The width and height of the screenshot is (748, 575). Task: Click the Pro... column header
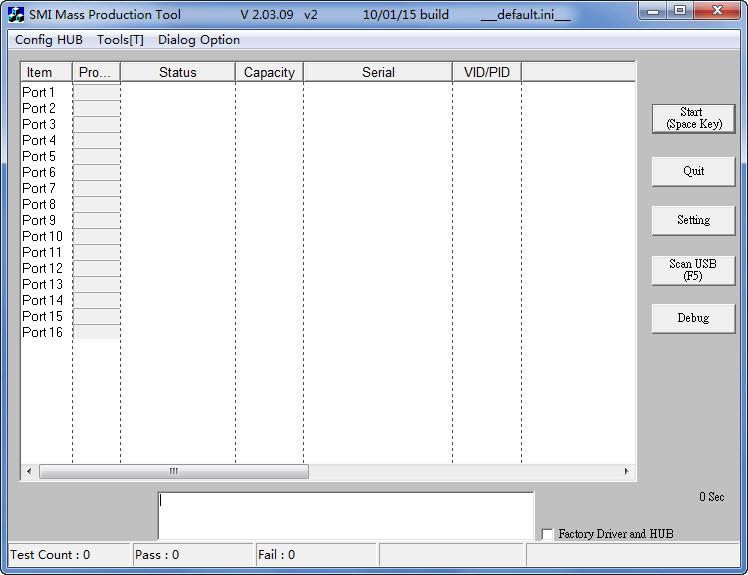pos(96,72)
